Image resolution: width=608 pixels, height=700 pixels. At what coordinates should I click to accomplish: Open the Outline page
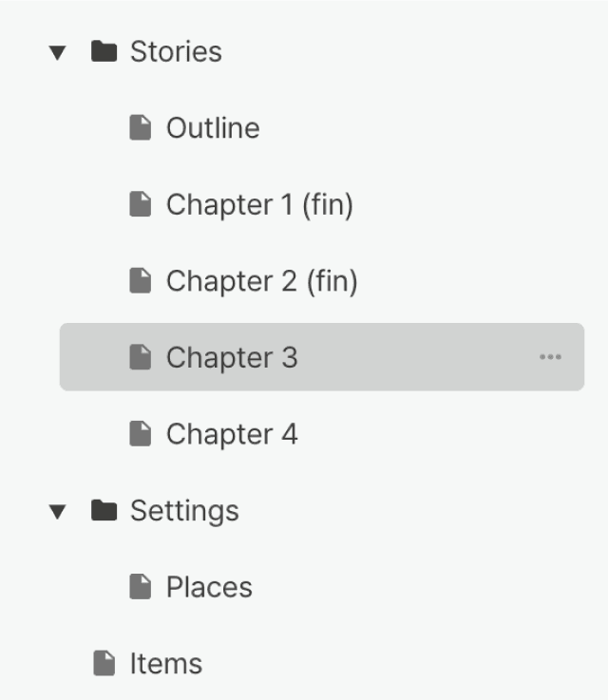coord(213,128)
